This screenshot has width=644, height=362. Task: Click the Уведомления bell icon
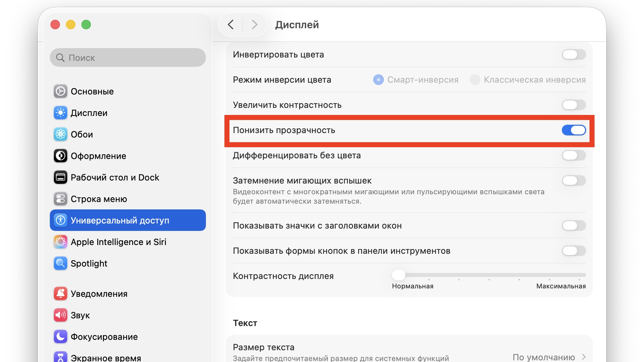[x=61, y=294]
